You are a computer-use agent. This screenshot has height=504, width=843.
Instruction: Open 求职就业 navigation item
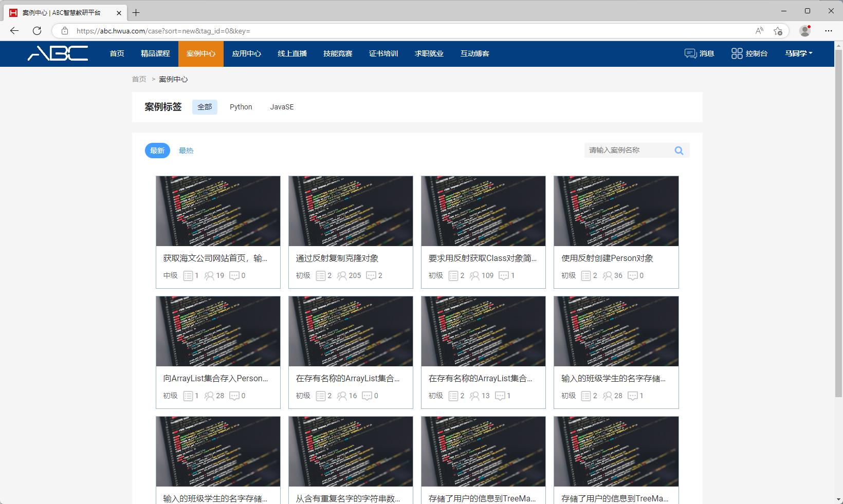point(429,53)
